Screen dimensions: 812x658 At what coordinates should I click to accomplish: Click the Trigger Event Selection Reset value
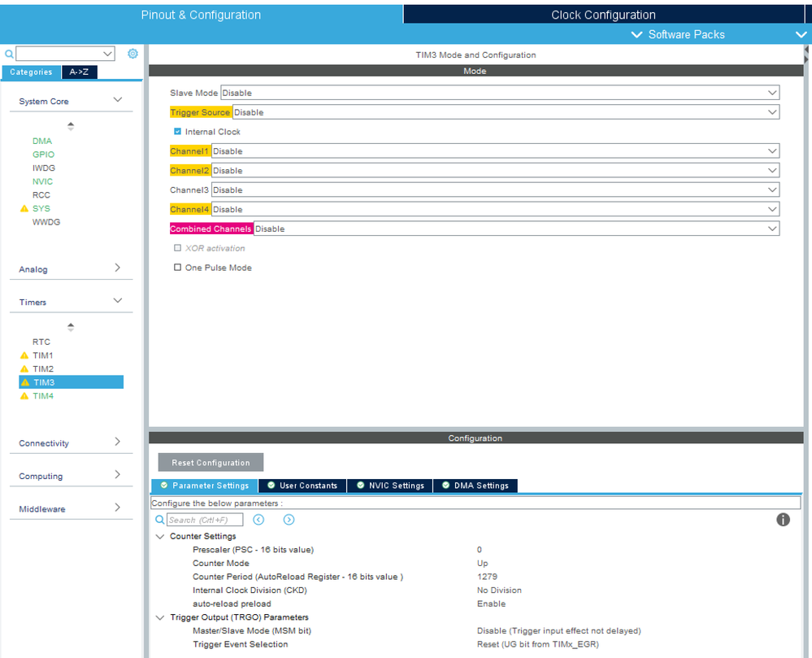click(538, 644)
